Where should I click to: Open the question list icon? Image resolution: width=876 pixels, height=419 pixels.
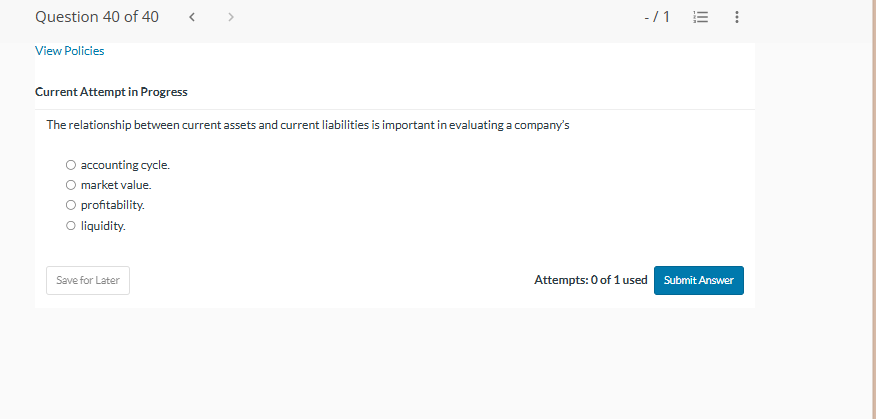coord(701,17)
